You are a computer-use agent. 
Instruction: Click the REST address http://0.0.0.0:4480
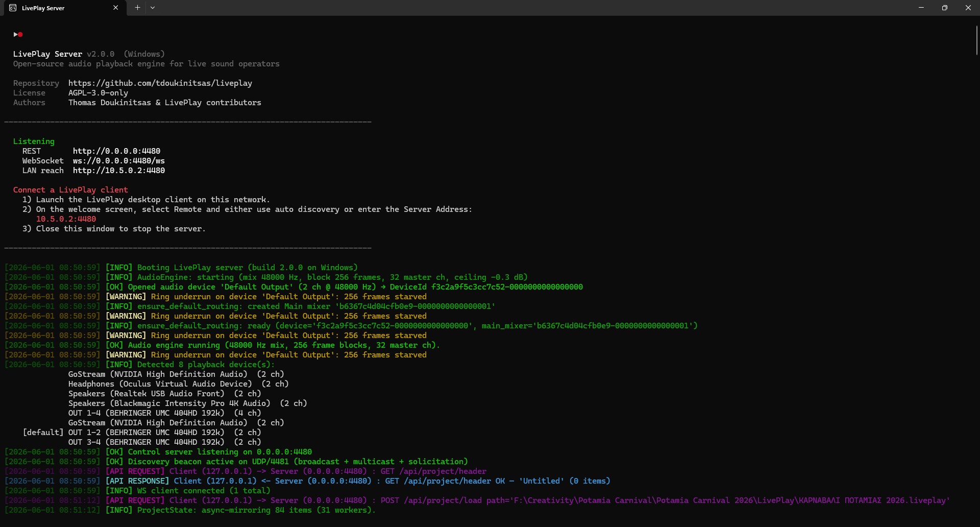coord(116,151)
